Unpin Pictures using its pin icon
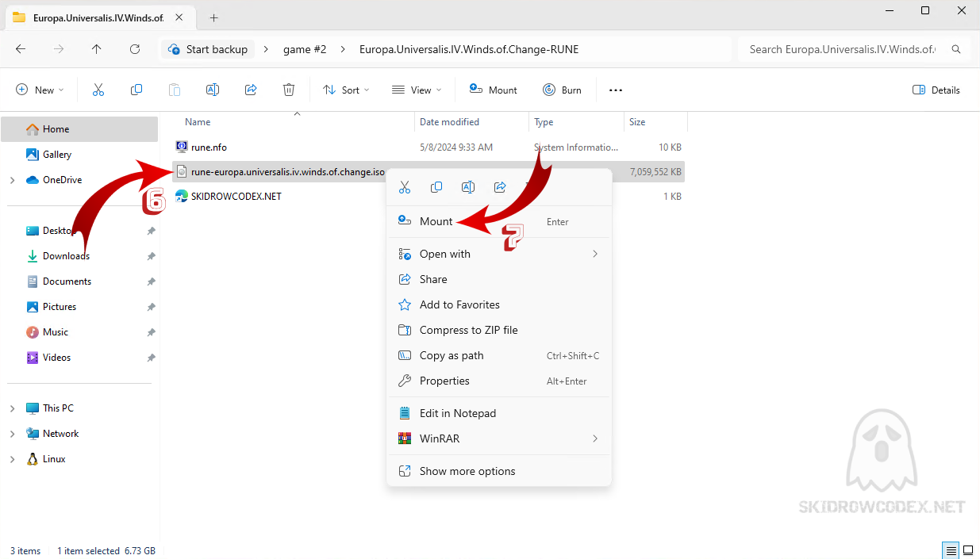The height and width of the screenshot is (559, 980). coord(151,307)
